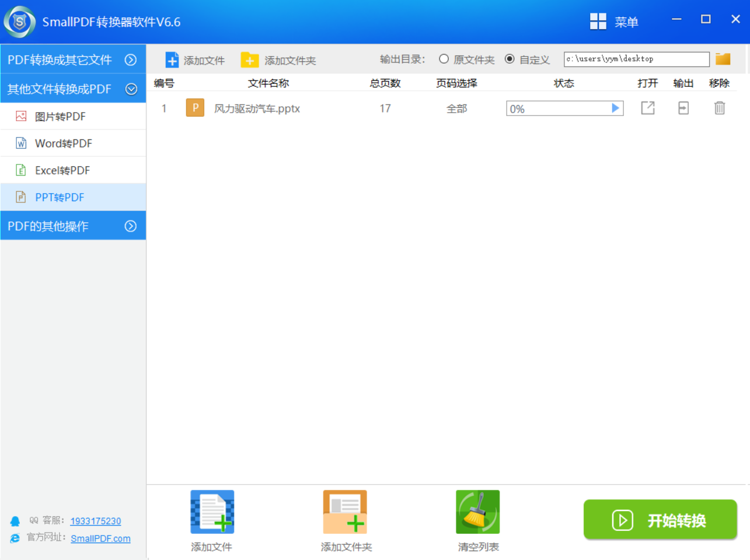The image size is (750, 560).
Task: Click the 总页数 column header
Action: 385,83
